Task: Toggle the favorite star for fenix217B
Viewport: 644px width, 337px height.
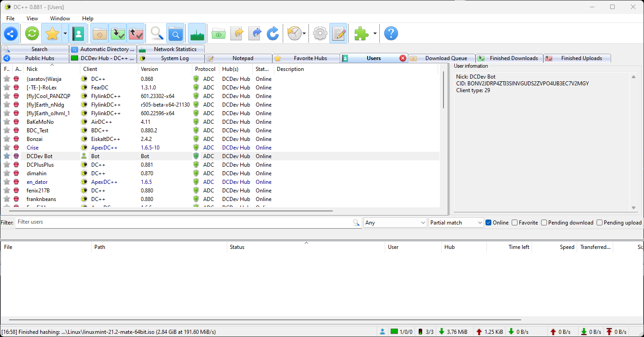Action: click(7, 190)
